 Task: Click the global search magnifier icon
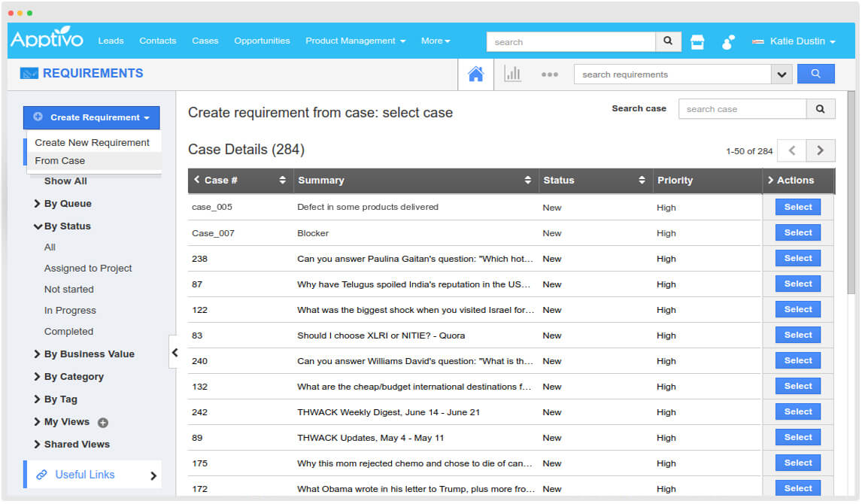[x=668, y=41]
